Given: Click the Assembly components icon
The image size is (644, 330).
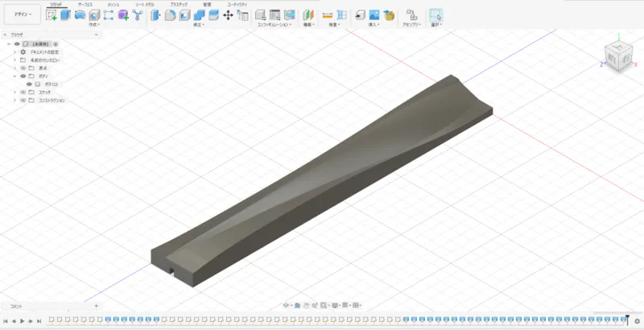Looking at the screenshot, I should tap(411, 15).
